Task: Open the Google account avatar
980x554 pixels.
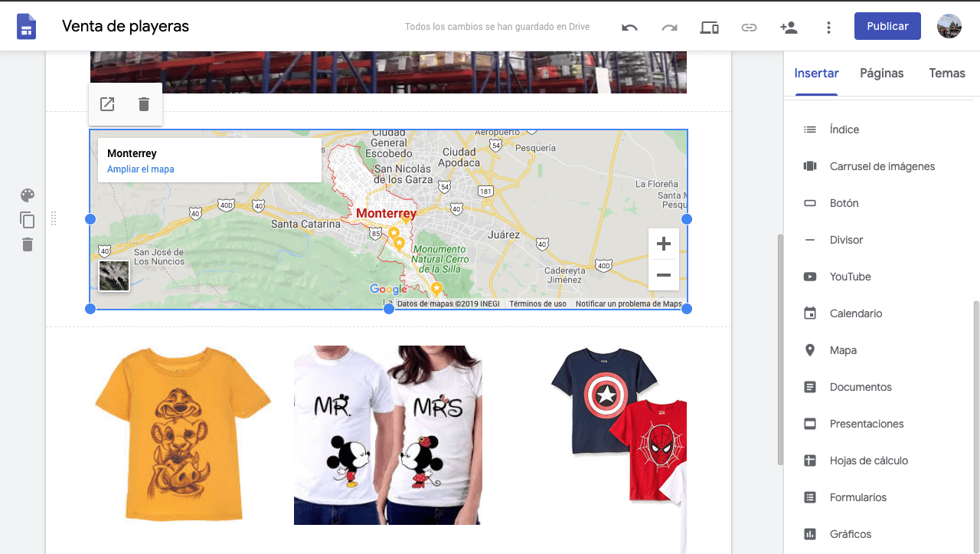Action: pyautogui.click(x=949, y=26)
